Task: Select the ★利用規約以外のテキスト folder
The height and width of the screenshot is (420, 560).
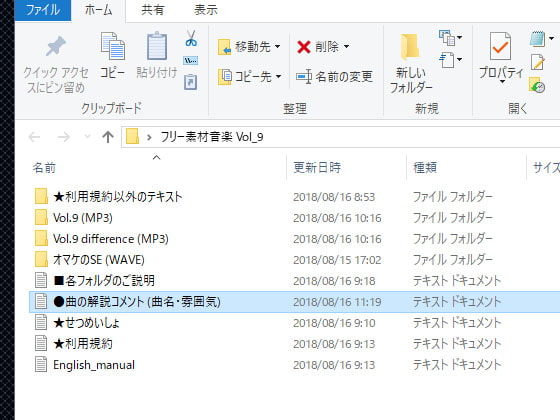Action: pyautogui.click(x=118, y=197)
